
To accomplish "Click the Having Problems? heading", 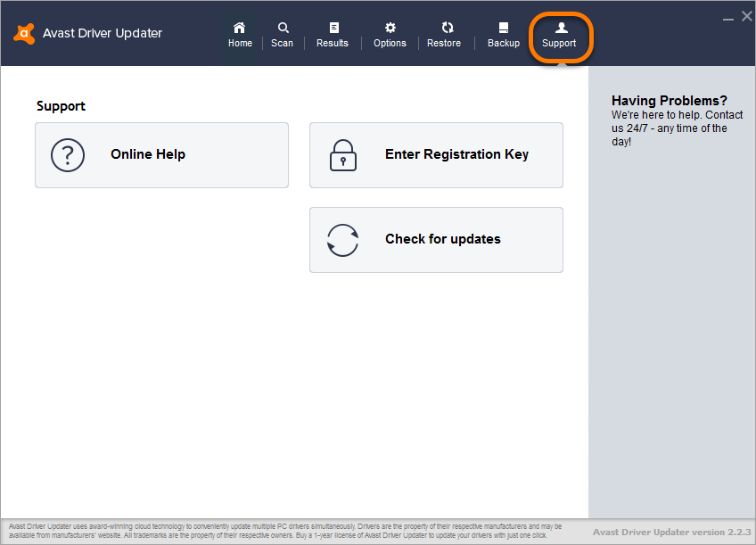I will [x=670, y=100].
